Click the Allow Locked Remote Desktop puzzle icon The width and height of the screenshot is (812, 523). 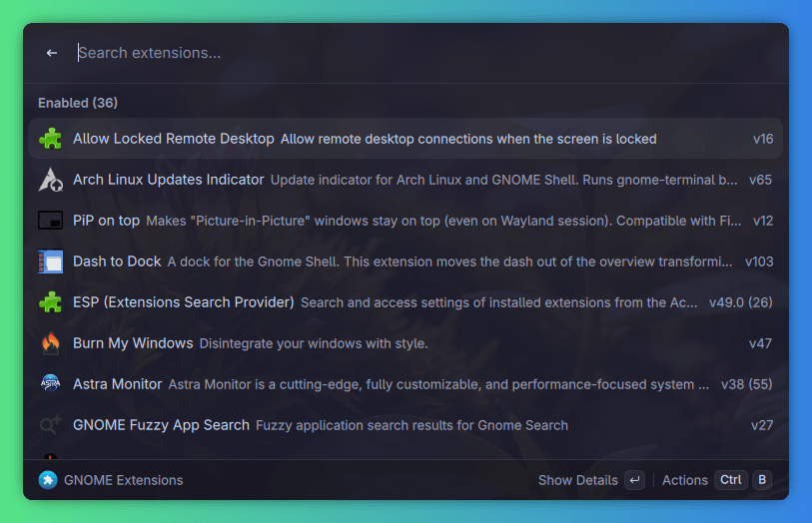50,139
